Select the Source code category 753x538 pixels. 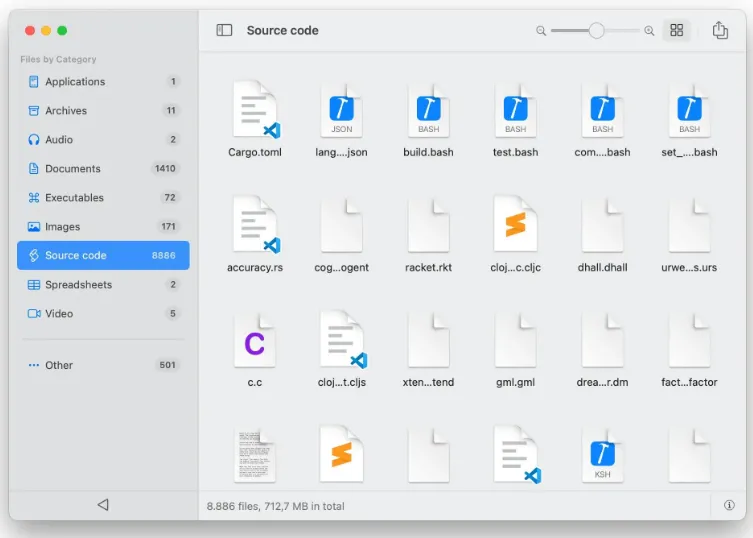click(x=103, y=256)
